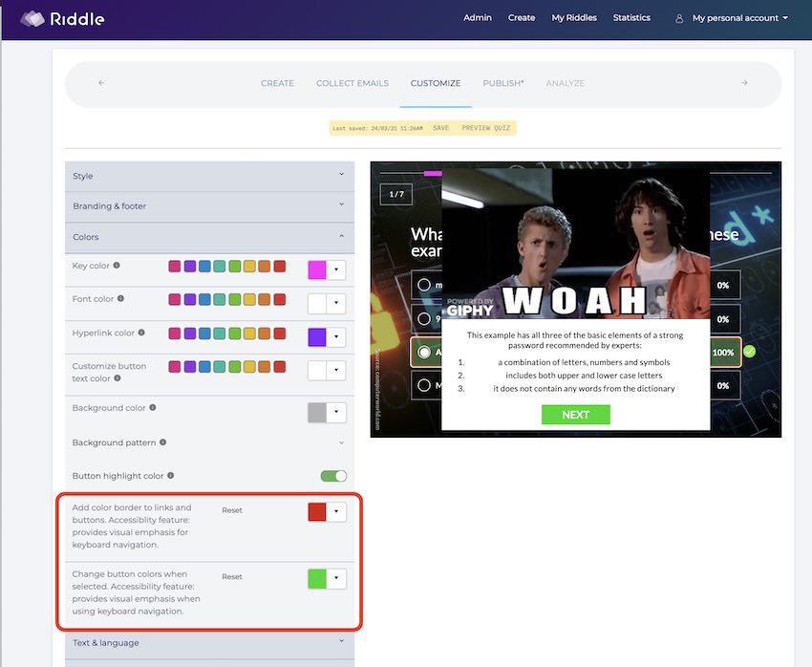Click the left arrow in the step navigation
The height and width of the screenshot is (667, 812).
(x=101, y=83)
